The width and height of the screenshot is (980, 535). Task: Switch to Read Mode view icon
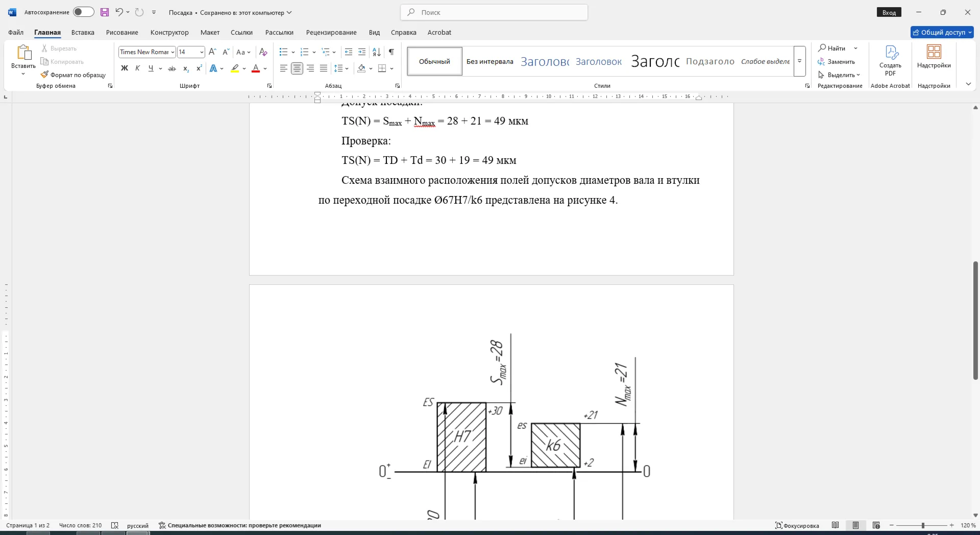(x=836, y=525)
